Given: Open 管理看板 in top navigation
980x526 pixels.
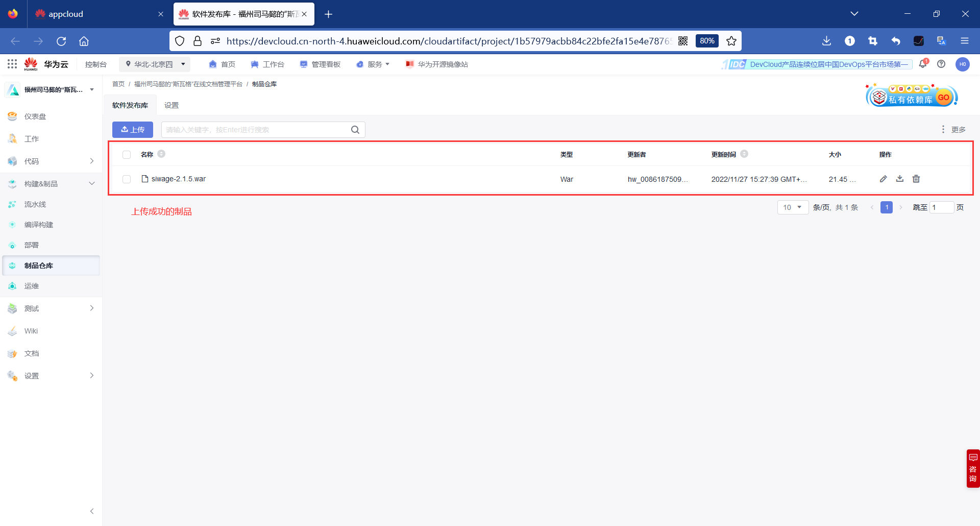Looking at the screenshot, I should click(x=320, y=64).
